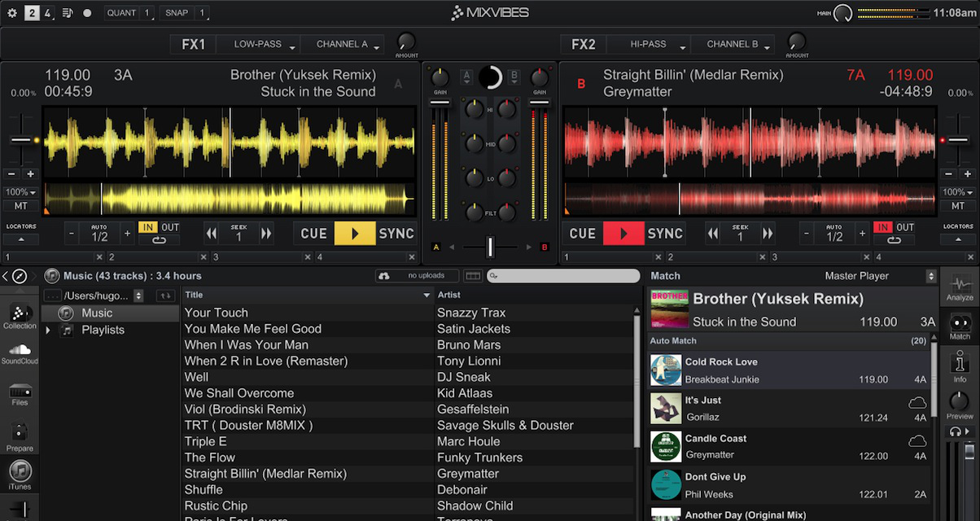Switch to locator bank 2 on deck A
This screenshot has height=521, width=980.
110,256
